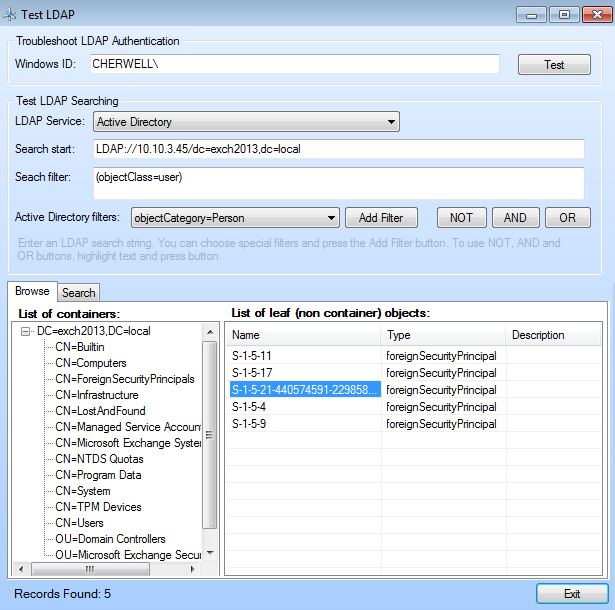615x610 pixels.
Task: Click the OR operator button
Action: (x=567, y=217)
